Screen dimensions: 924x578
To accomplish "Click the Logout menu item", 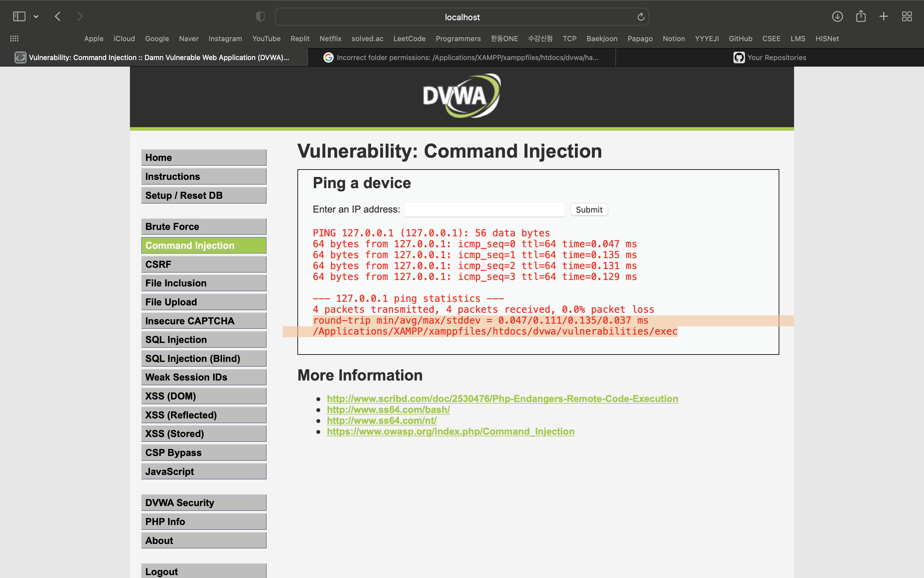I will (204, 571).
